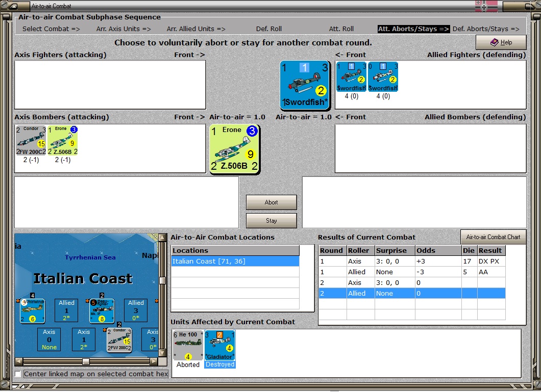Click the map vertical scrollbar thumb
The width and height of the screenshot is (541, 392).
pos(162,280)
